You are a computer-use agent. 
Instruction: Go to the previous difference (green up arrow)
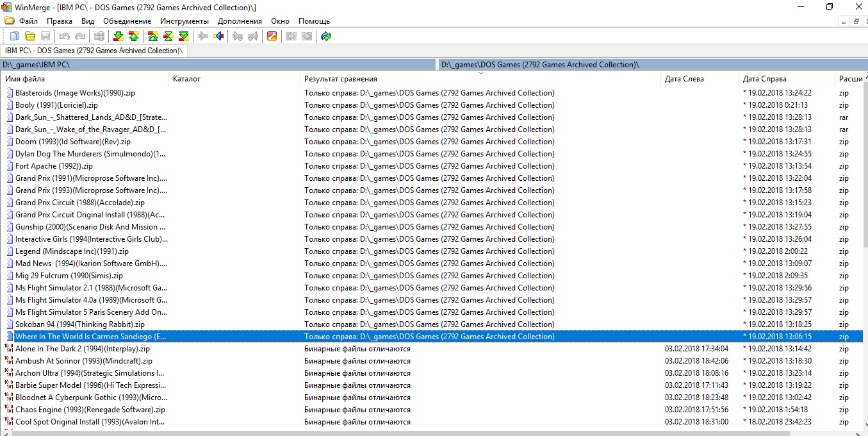(134, 37)
